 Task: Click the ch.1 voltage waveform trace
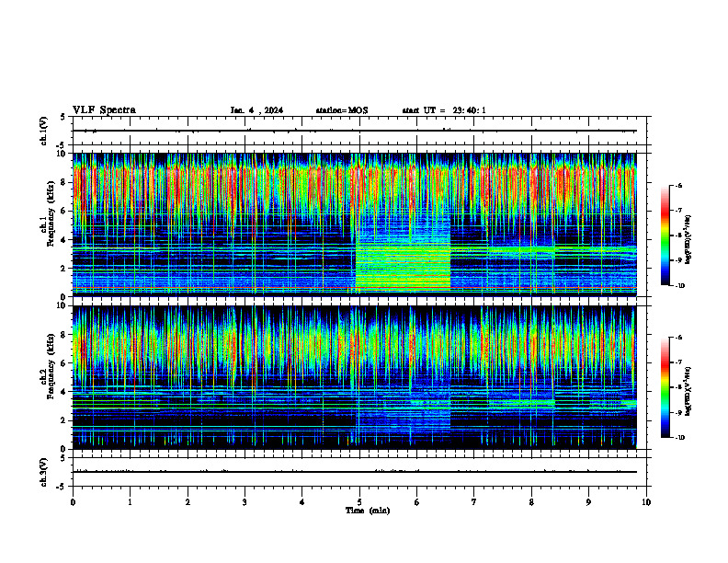pyautogui.click(x=354, y=131)
